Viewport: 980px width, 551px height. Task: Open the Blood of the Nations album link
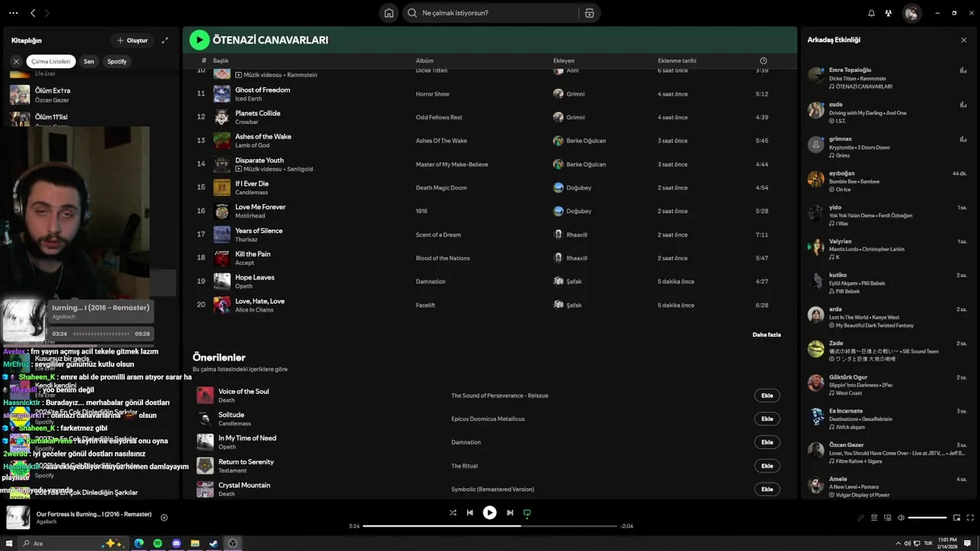tap(443, 258)
